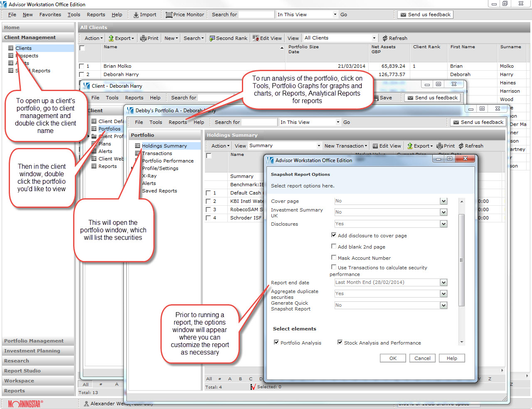The image size is (532, 409).
Task: Click the Print icon in All Clients toolbar
Action: 143,38
